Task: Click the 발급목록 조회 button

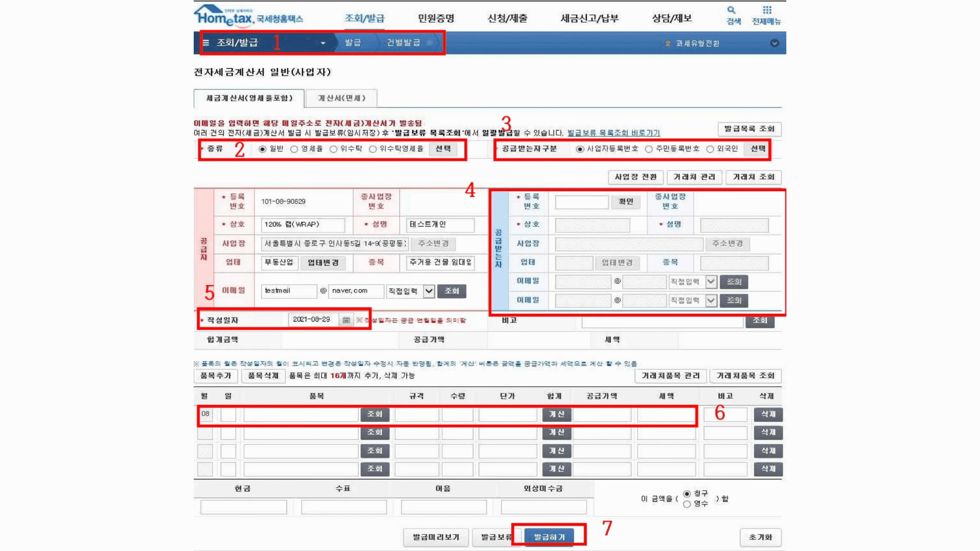Action: pos(750,129)
